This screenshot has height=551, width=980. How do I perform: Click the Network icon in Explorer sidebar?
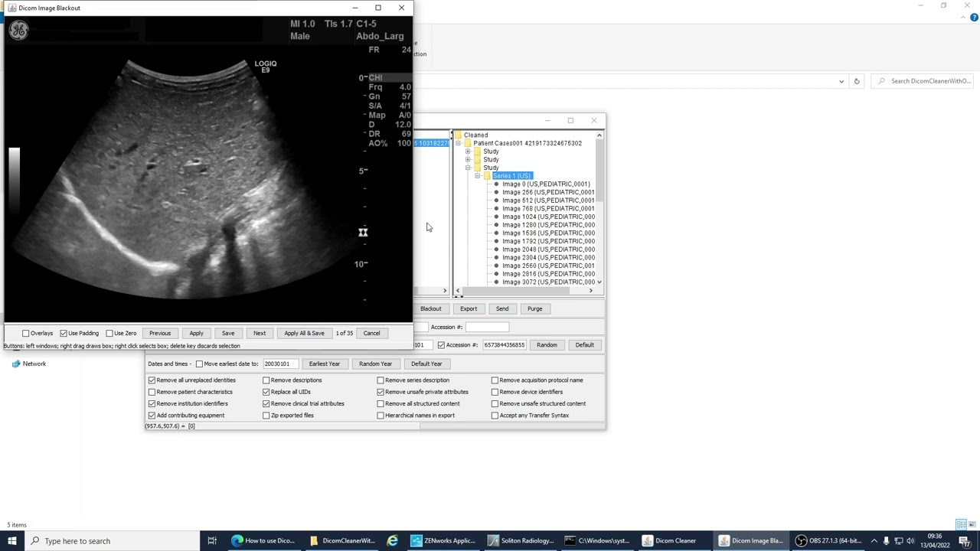tap(16, 364)
